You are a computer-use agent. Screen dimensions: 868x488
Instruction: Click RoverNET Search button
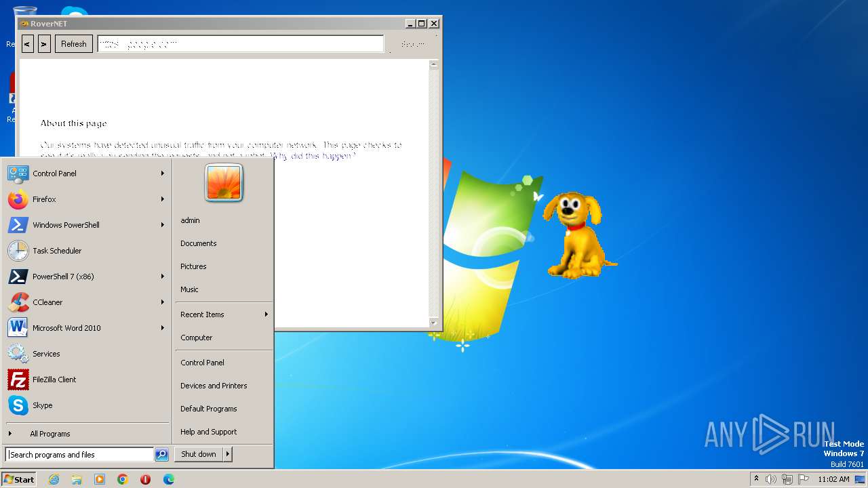[413, 44]
